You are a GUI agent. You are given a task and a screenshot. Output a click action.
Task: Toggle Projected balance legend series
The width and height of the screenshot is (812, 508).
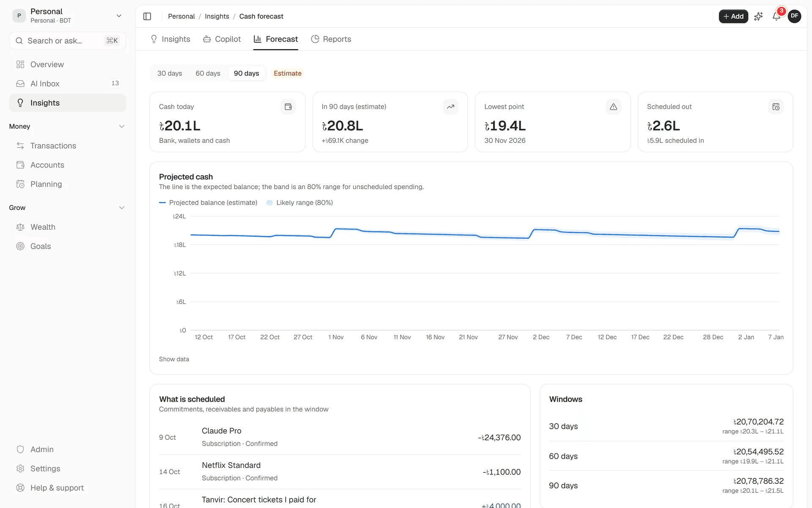208,203
